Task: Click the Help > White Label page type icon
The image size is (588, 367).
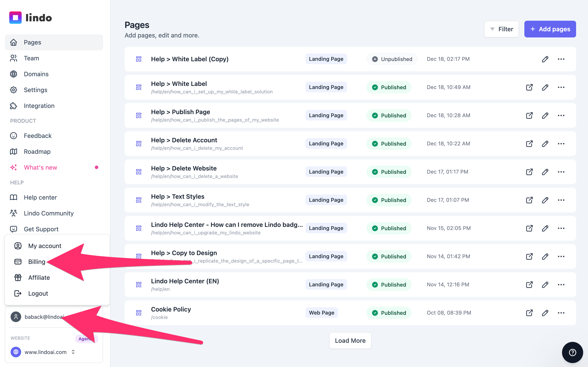Action: click(139, 87)
